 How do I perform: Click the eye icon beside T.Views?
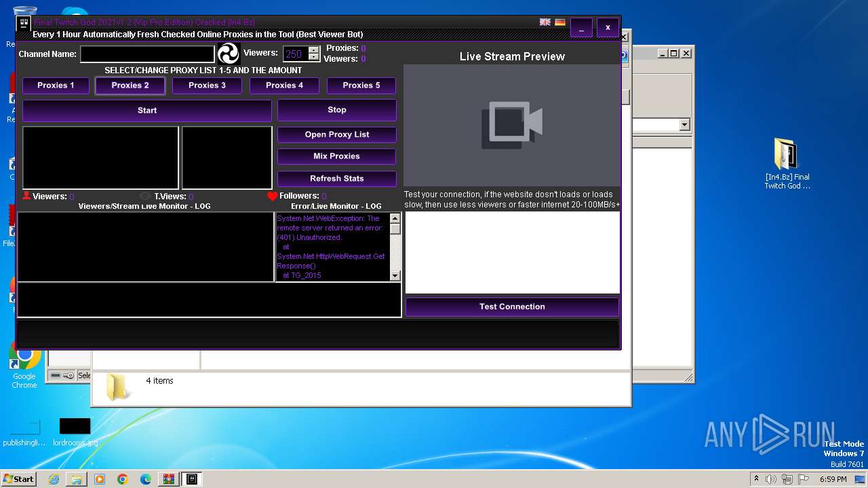pyautogui.click(x=145, y=197)
